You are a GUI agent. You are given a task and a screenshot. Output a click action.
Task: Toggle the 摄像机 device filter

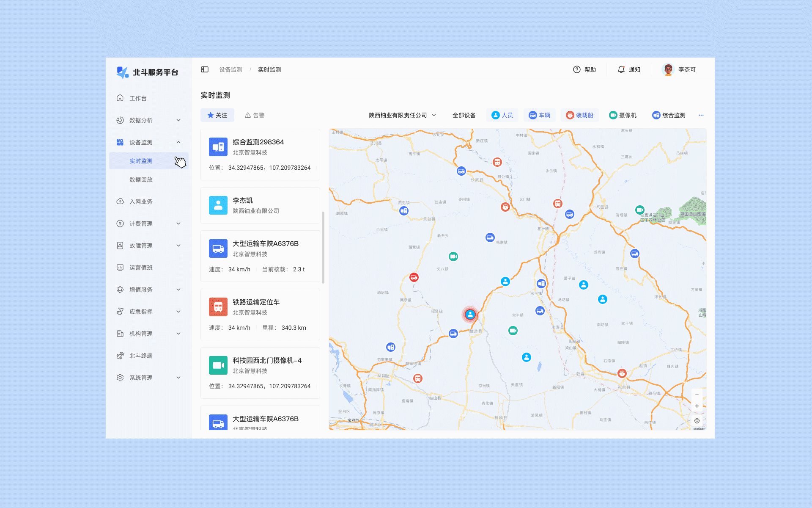(x=623, y=115)
